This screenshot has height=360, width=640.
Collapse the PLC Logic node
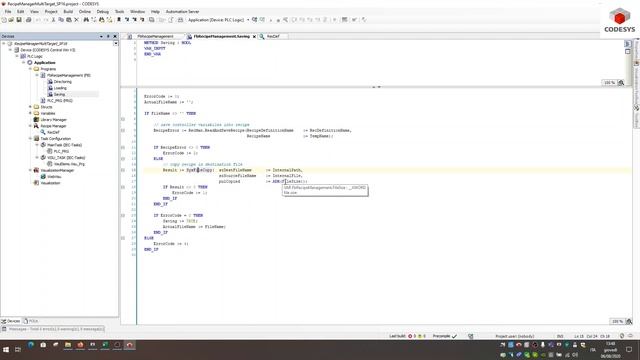point(17,56)
